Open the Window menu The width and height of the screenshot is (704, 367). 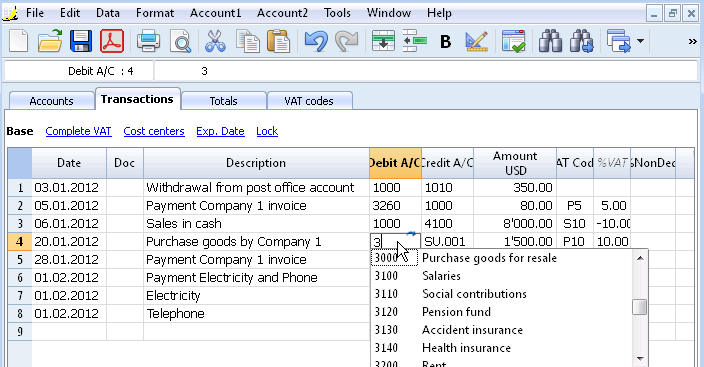pos(389,13)
